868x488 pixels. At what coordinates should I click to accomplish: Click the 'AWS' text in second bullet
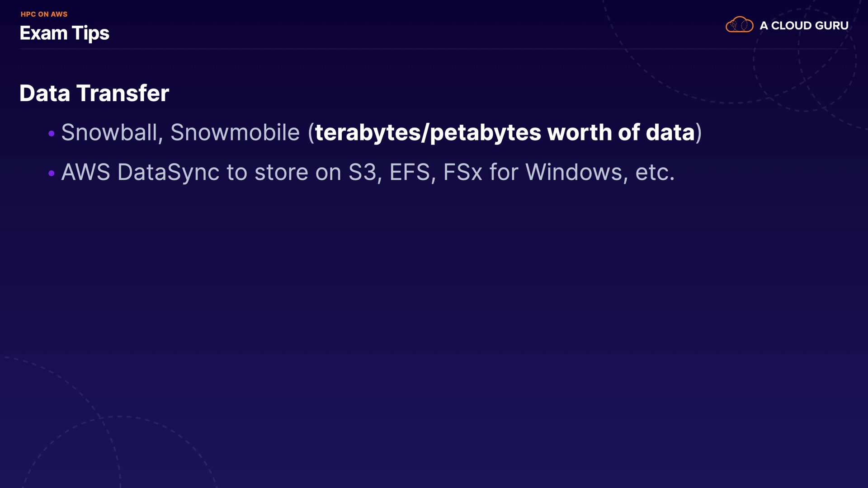point(85,172)
